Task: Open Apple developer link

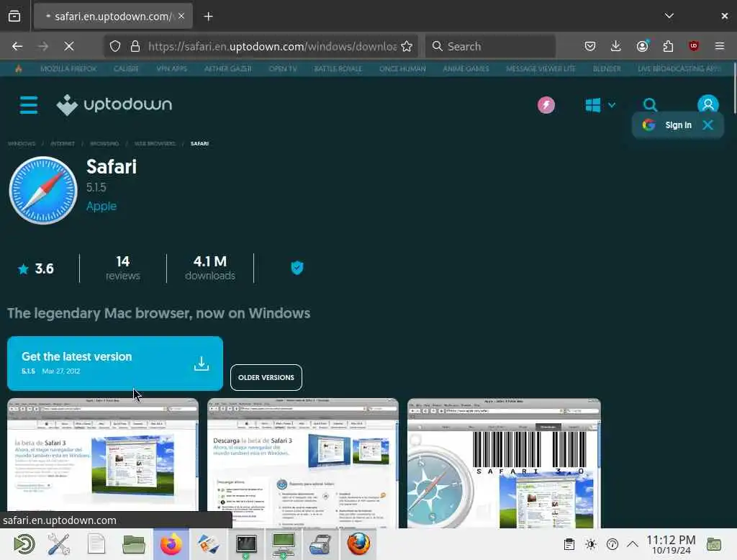Action: (101, 206)
